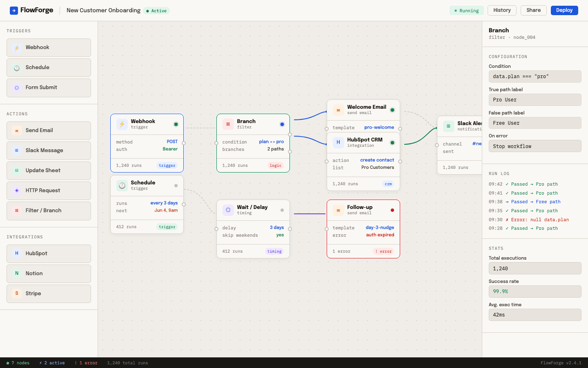Click the workflow title New Customer Onboarding

pyautogui.click(x=103, y=11)
